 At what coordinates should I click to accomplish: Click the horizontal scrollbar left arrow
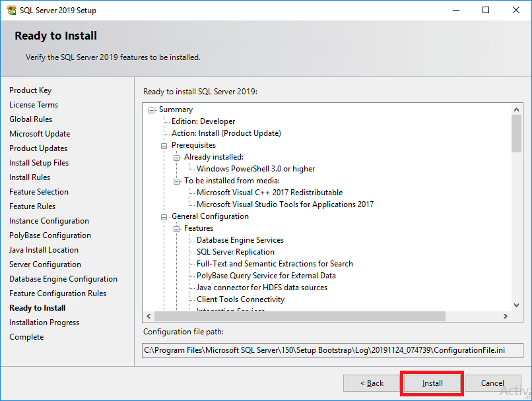(149, 317)
